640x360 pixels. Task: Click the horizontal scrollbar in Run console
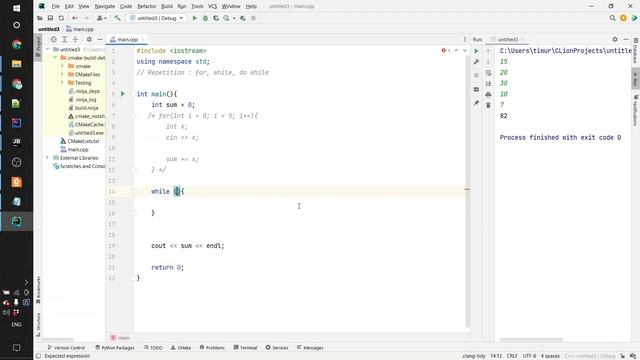point(531,340)
